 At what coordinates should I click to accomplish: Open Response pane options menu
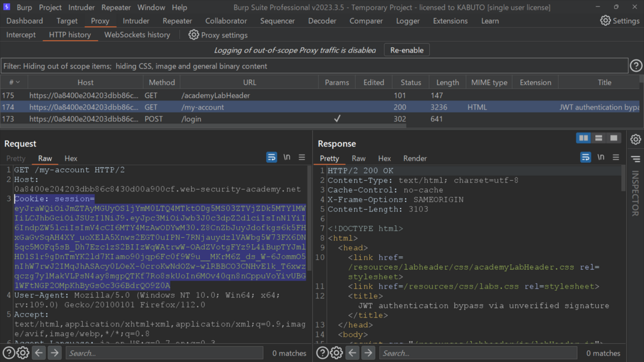616,157
